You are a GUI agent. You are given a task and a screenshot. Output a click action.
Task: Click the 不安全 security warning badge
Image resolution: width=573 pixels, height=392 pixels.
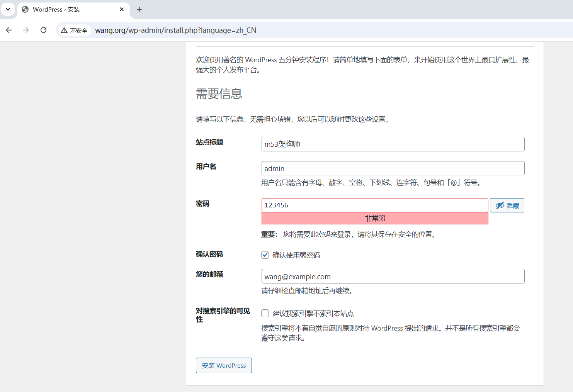[x=75, y=31]
